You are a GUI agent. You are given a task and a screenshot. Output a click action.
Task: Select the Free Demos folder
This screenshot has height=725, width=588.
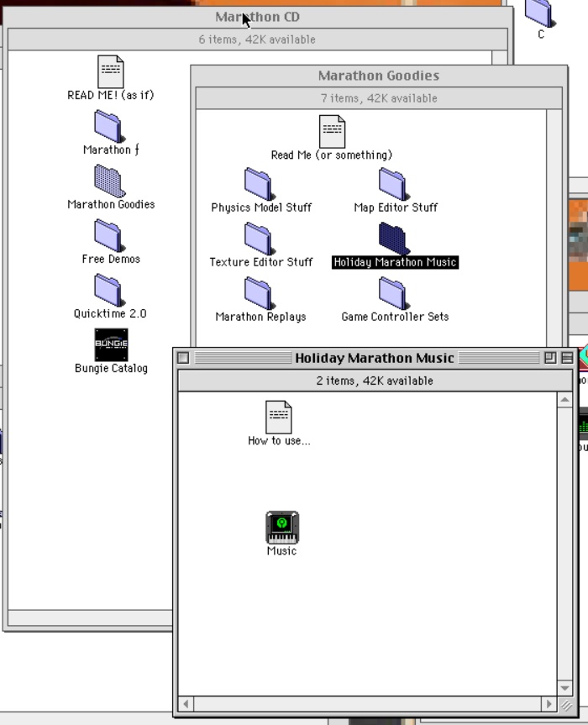(108, 235)
